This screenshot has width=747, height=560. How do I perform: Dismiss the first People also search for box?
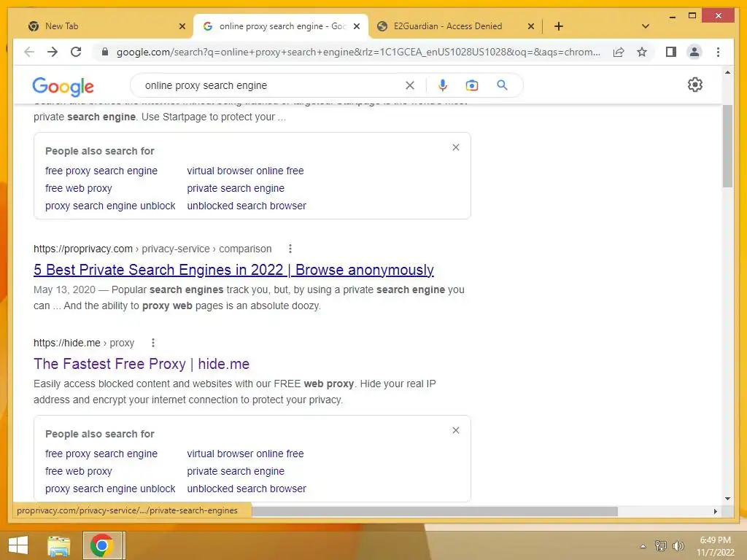[456, 147]
